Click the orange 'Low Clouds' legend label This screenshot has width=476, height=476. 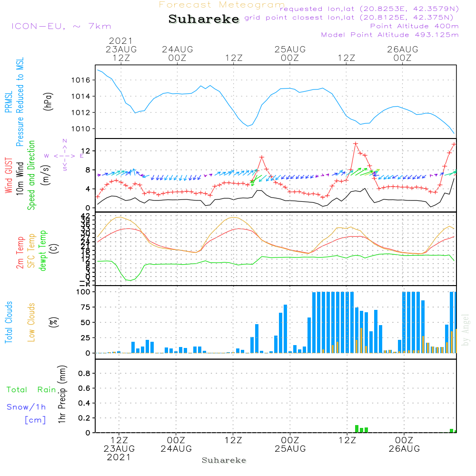pos(31,322)
